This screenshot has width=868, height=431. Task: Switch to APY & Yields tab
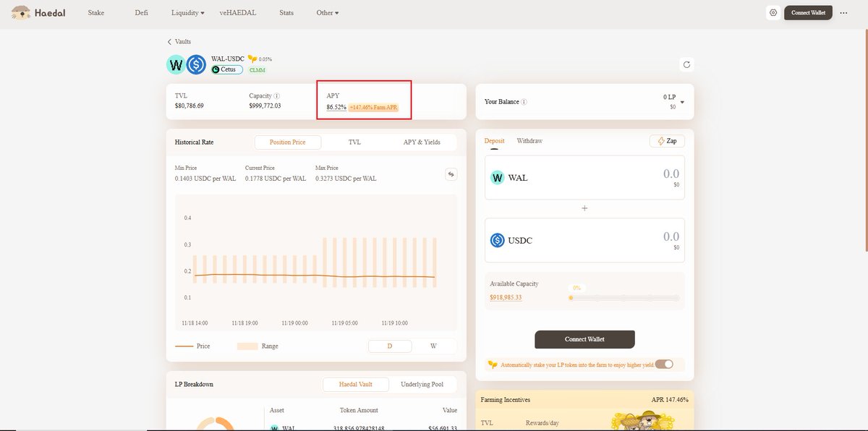pos(422,142)
